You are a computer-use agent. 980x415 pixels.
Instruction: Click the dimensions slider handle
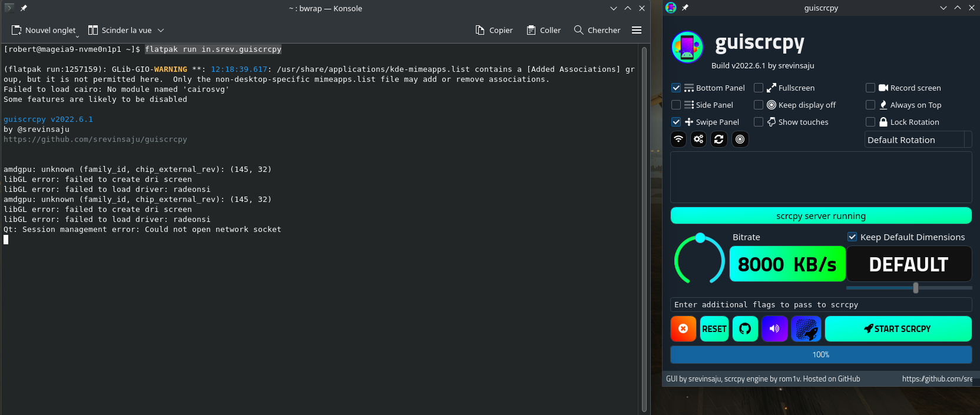click(916, 287)
